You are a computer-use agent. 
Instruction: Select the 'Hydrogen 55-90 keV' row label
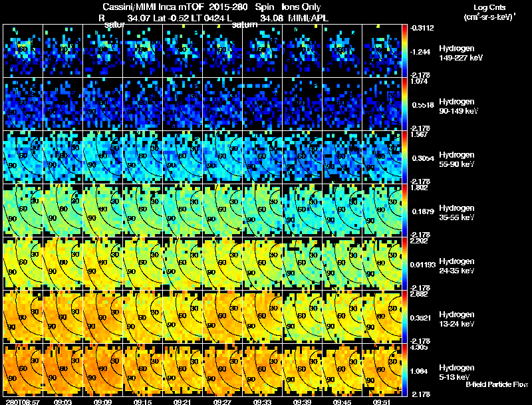pos(456,160)
